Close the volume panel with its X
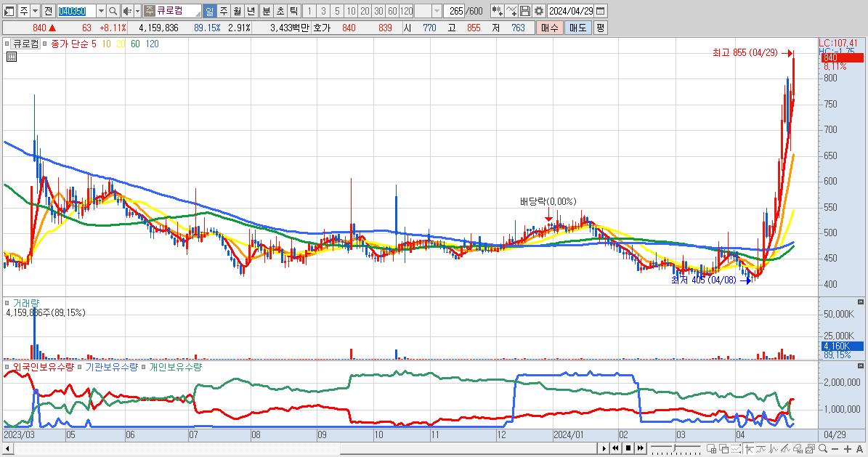Image resolution: width=868 pixels, height=457 pixels. 861,302
